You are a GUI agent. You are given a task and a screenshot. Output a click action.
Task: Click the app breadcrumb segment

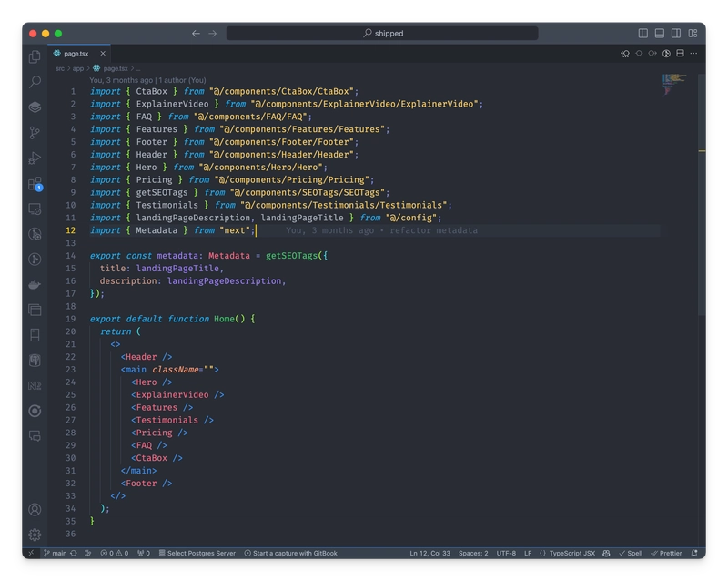(78, 68)
